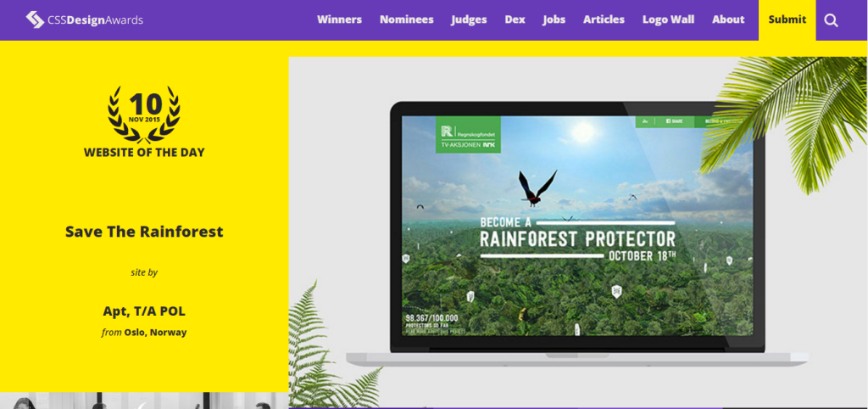Open the Save The Rainforest title link

tap(144, 232)
